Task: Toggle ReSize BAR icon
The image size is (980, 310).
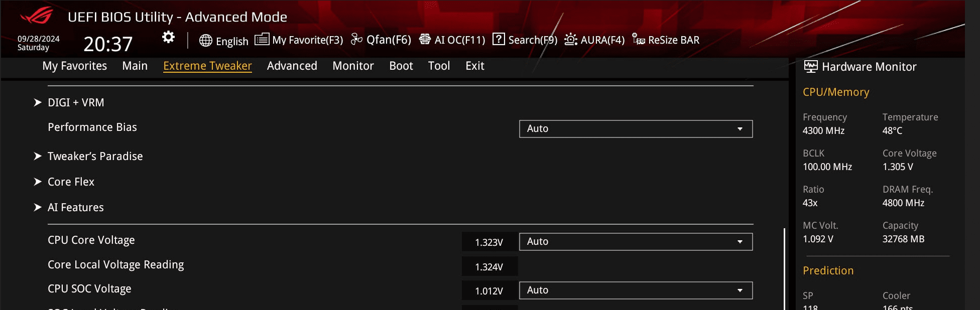Action: 638,39
